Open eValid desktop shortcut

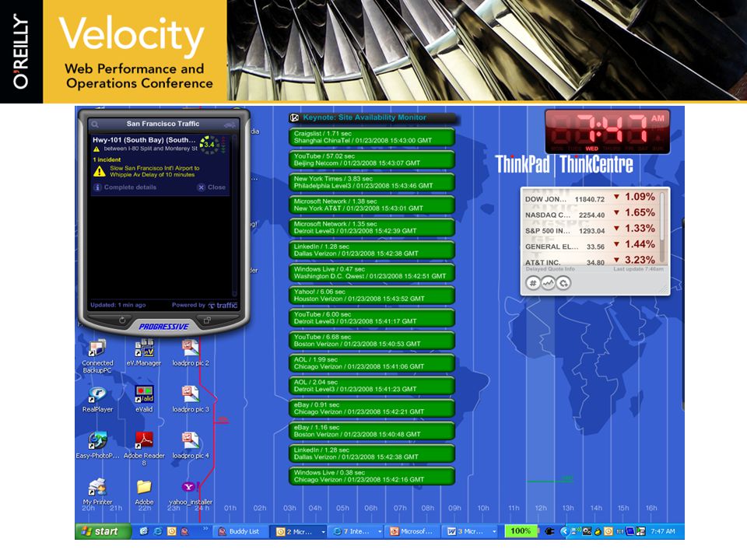tap(144, 399)
